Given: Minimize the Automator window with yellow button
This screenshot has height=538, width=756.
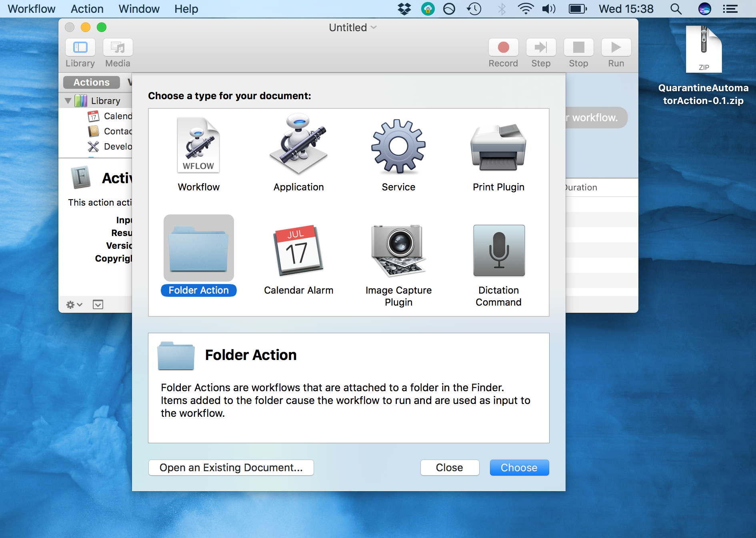Looking at the screenshot, I should [86, 27].
